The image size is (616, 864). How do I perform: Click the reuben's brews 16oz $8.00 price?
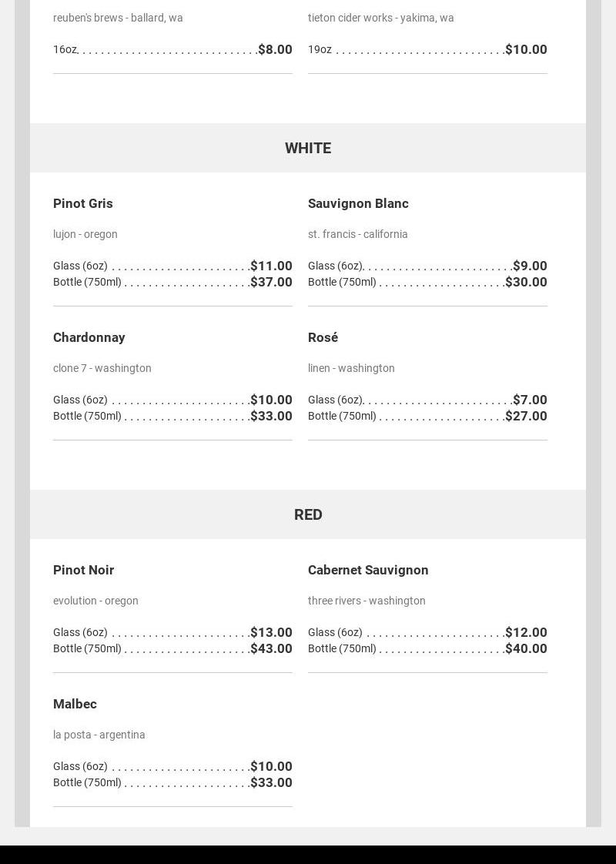coord(275,49)
